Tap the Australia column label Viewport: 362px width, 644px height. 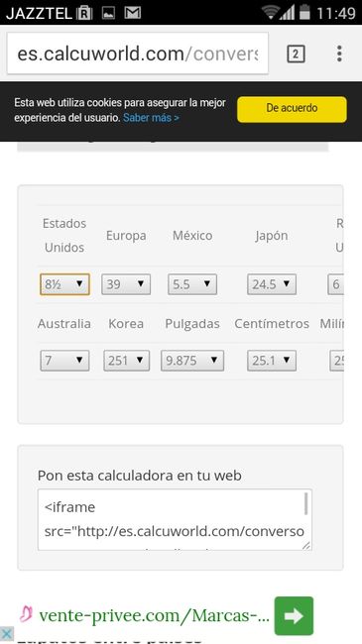point(64,324)
